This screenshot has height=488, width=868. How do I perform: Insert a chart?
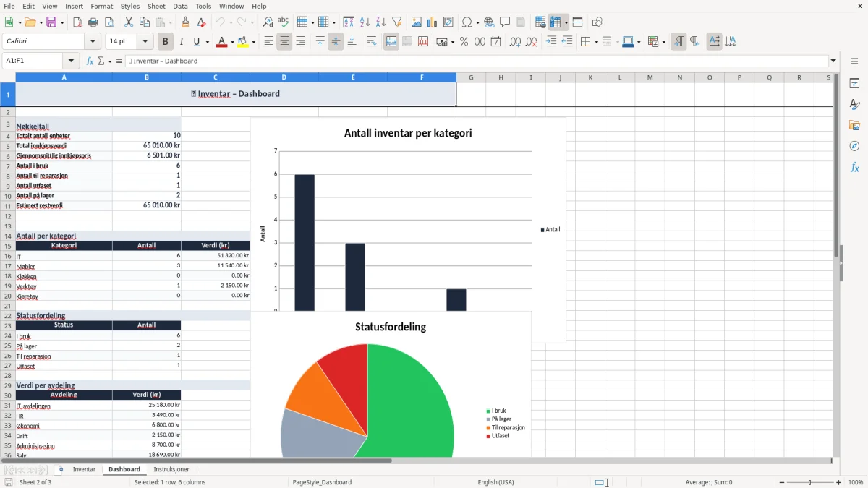pyautogui.click(x=433, y=22)
